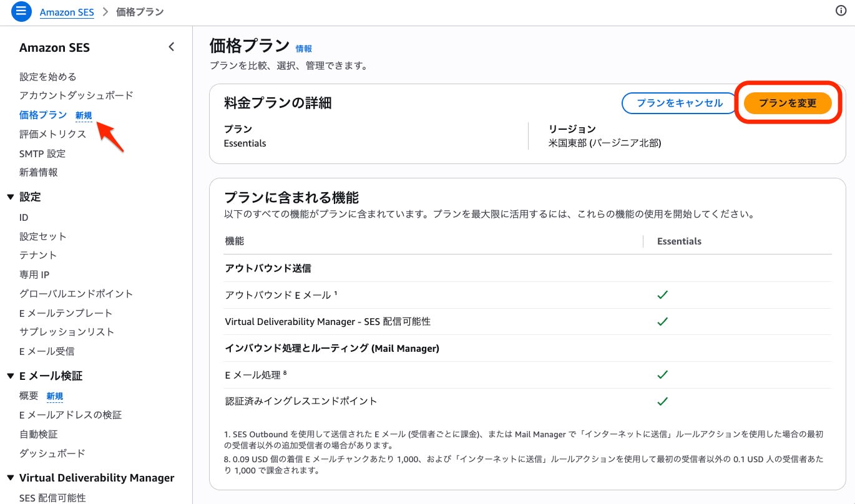Open SMTP 設定 in sidebar
Image resolution: width=855 pixels, height=504 pixels.
(x=42, y=153)
